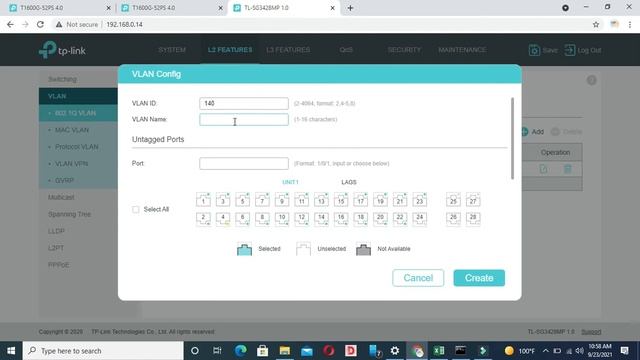
Task: Select port 4 icon
Action: [x=223, y=218]
